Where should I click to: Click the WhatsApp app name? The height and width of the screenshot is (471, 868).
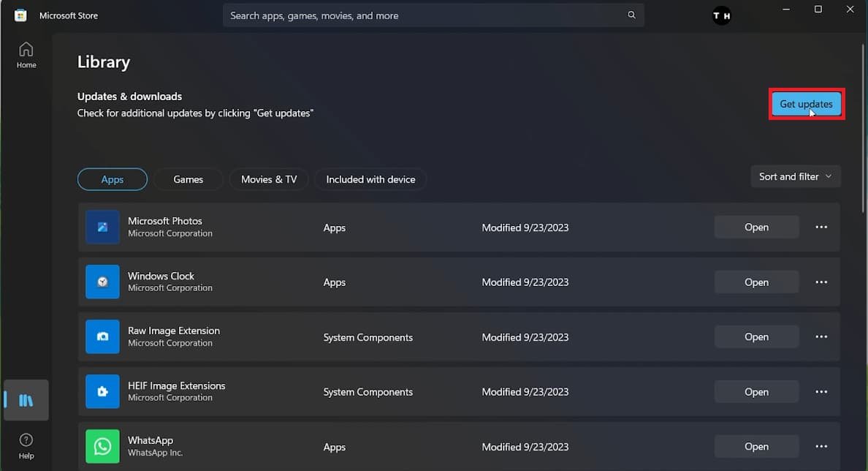[151, 440]
